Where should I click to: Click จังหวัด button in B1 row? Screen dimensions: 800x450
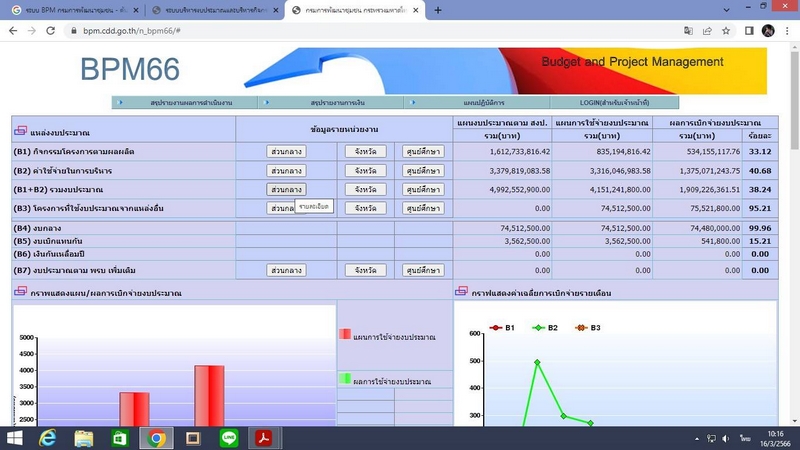click(x=365, y=152)
